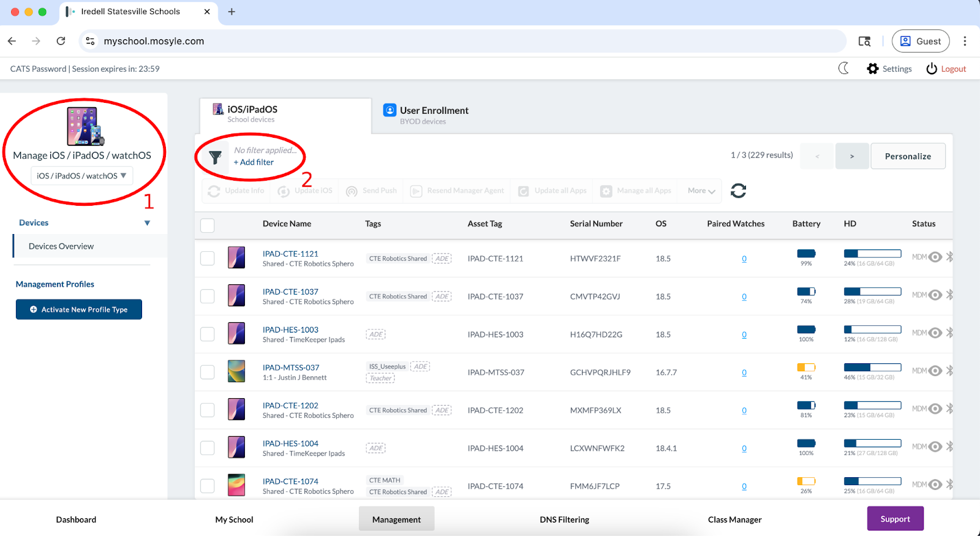Click the Personalize button
Viewport: 980px width, 536px height.
[x=908, y=156]
